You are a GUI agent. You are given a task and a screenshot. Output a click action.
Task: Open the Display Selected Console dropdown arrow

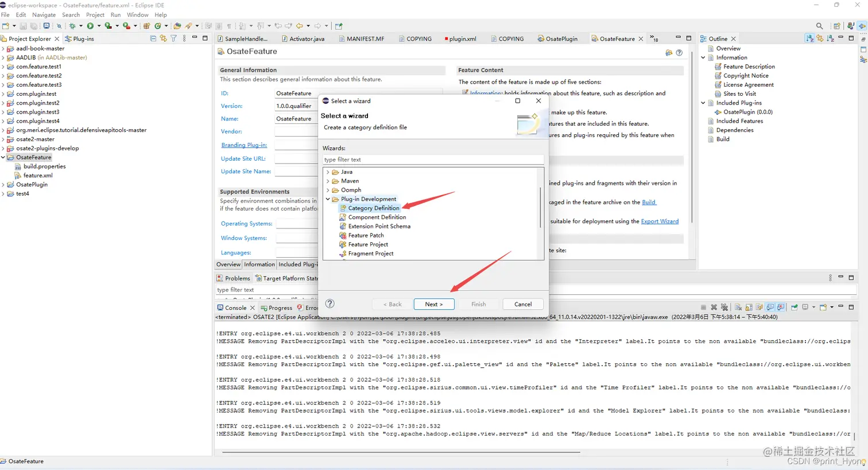point(813,307)
